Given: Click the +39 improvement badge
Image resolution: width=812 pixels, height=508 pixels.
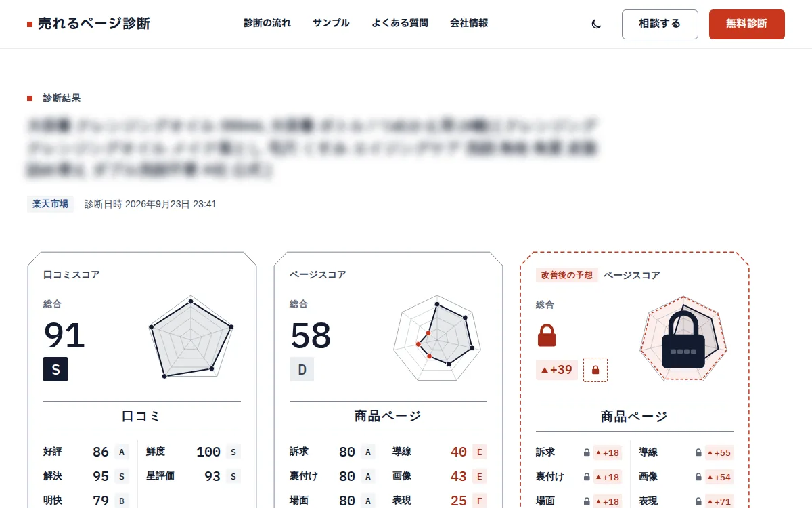Looking at the screenshot, I should coord(557,370).
